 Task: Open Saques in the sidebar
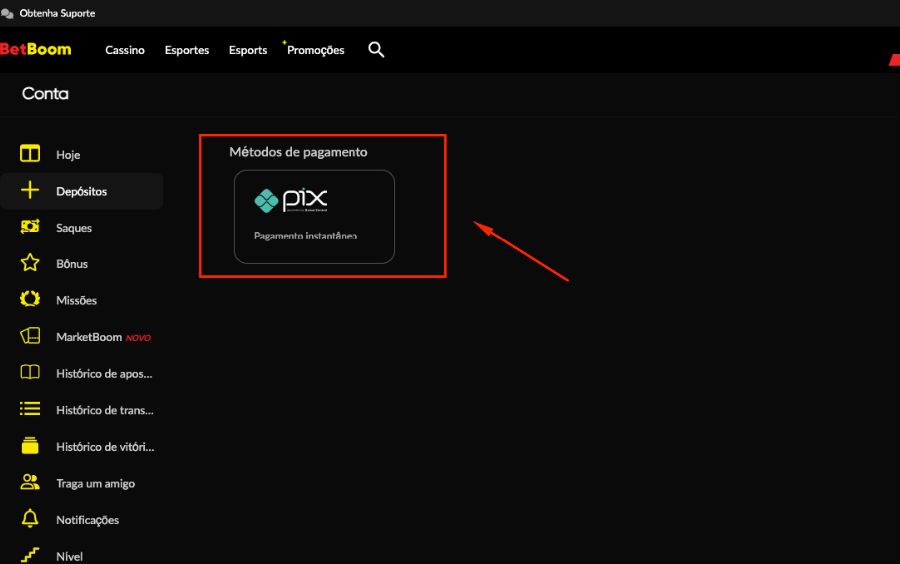pos(74,228)
